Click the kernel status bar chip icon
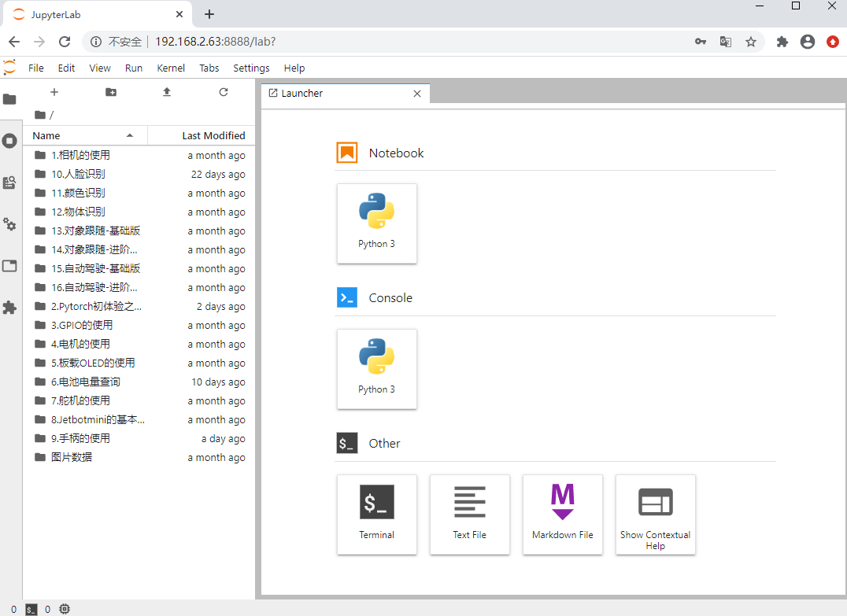Screen dimensions: 847x616 pos(65,609)
